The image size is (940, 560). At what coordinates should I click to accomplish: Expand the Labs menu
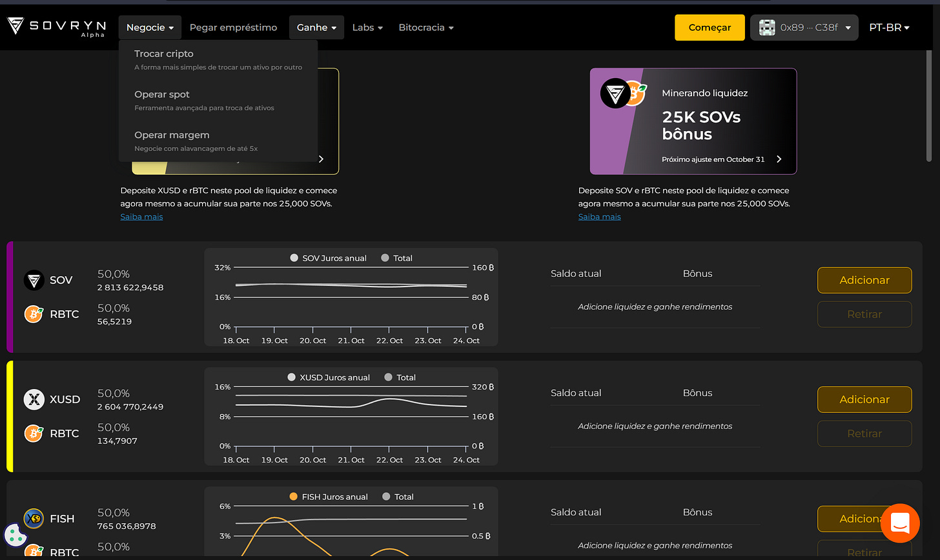(x=367, y=28)
